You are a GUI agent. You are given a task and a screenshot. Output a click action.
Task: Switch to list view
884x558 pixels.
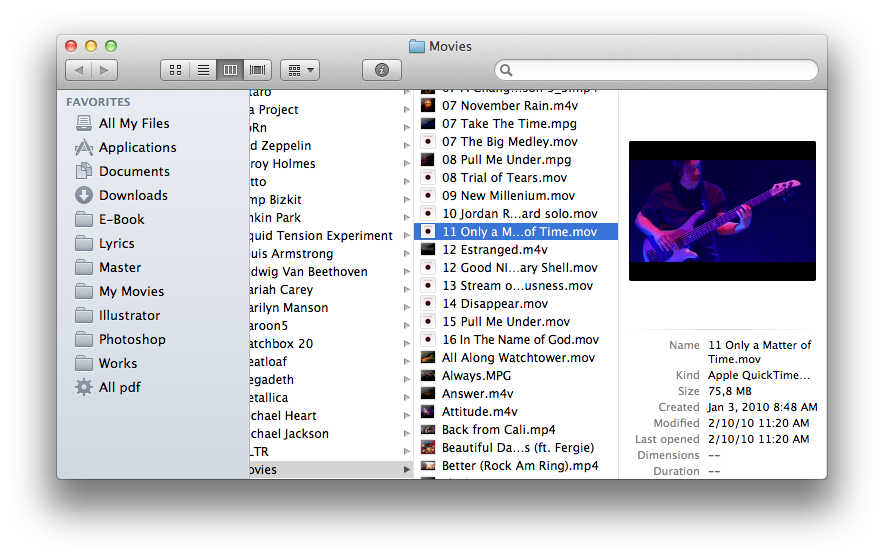click(x=203, y=70)
